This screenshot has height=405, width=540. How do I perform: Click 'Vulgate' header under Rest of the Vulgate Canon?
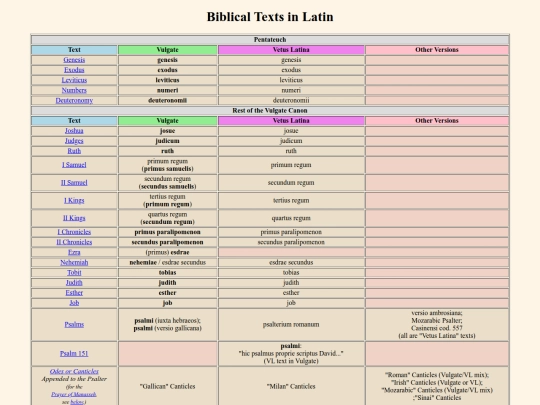click(167, 121)
